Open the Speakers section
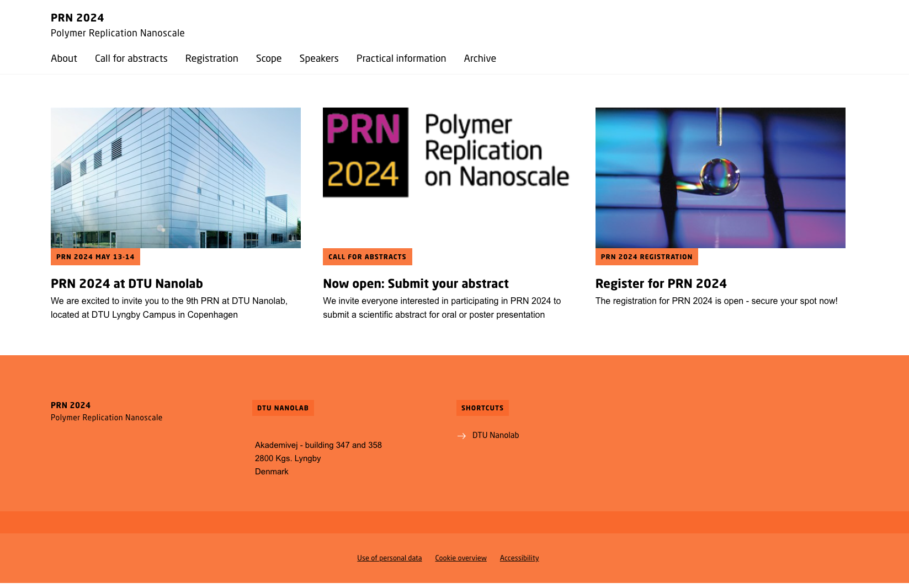The image size is (909, 588). pyautogui.click(x=318, y=58)
